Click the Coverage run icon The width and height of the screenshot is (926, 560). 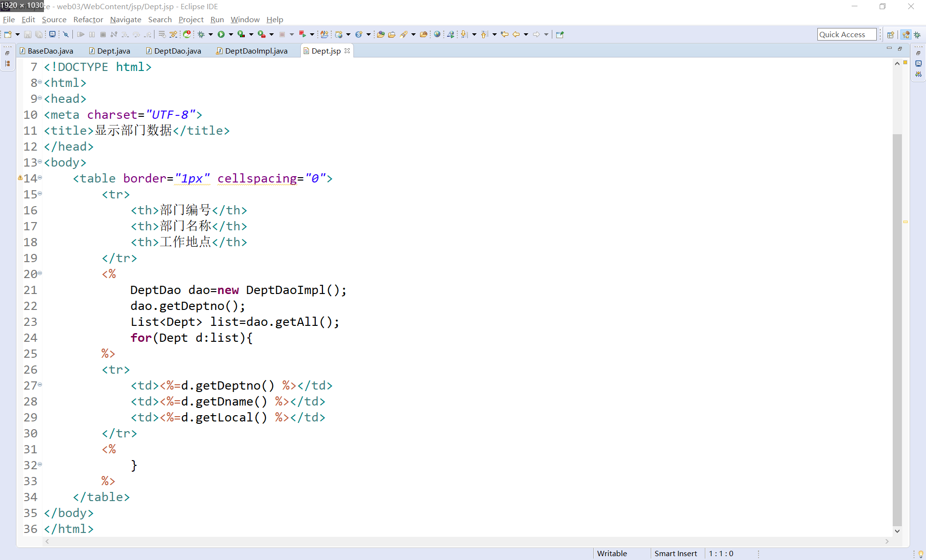click(x=241, y=34)
